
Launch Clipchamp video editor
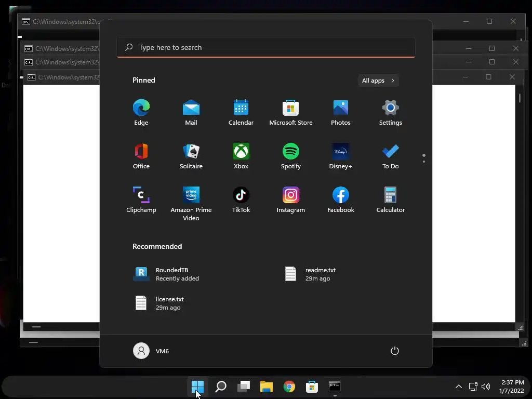click(x=141, y=200)
